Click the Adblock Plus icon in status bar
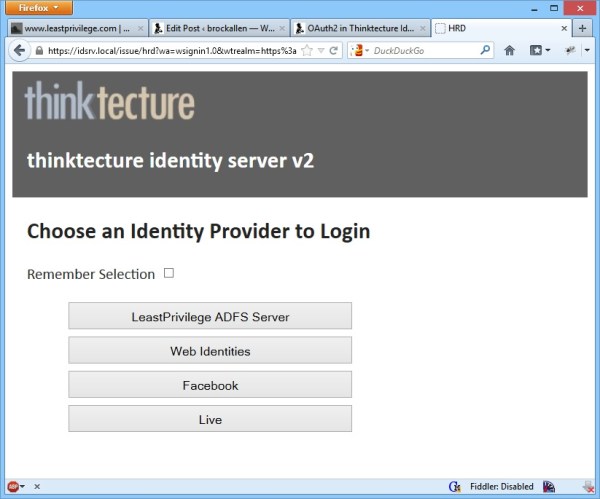This screenshot has height=499, width=600. [13, 487]
